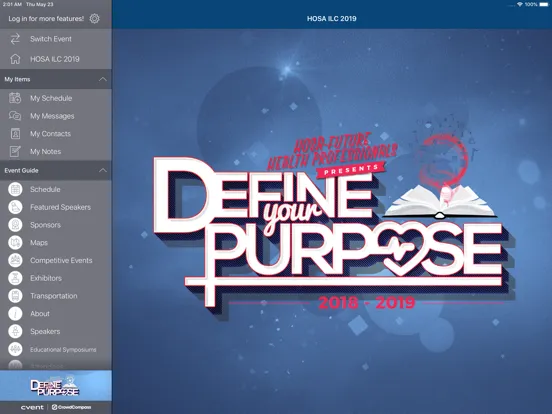Collapse the Event Guide section chevron

[102, 170]
